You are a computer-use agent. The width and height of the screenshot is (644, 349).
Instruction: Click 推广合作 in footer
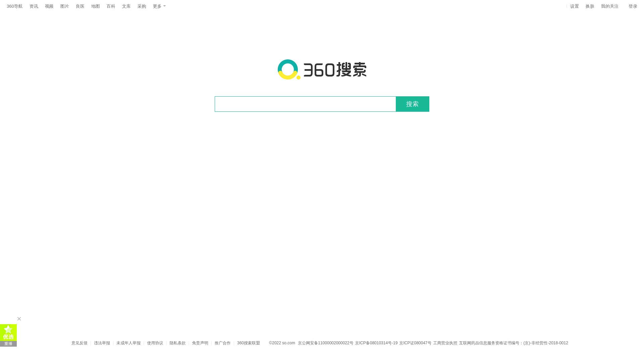click(223, 343)
